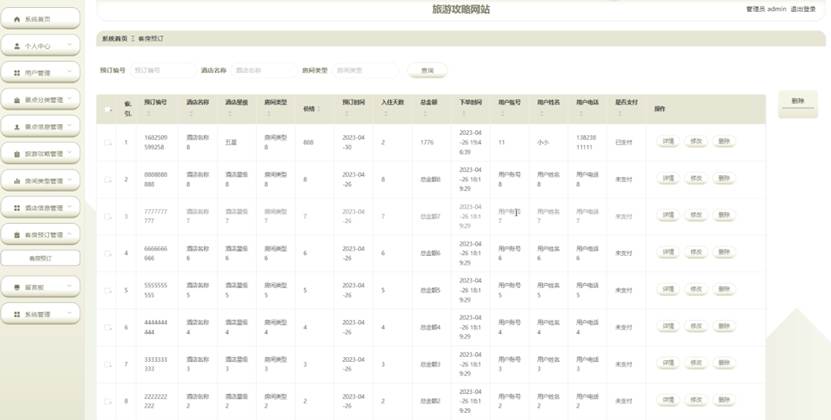Click 详情 in row 4
The height and width of the screenshot is (420, 831).
coord(668,252)
